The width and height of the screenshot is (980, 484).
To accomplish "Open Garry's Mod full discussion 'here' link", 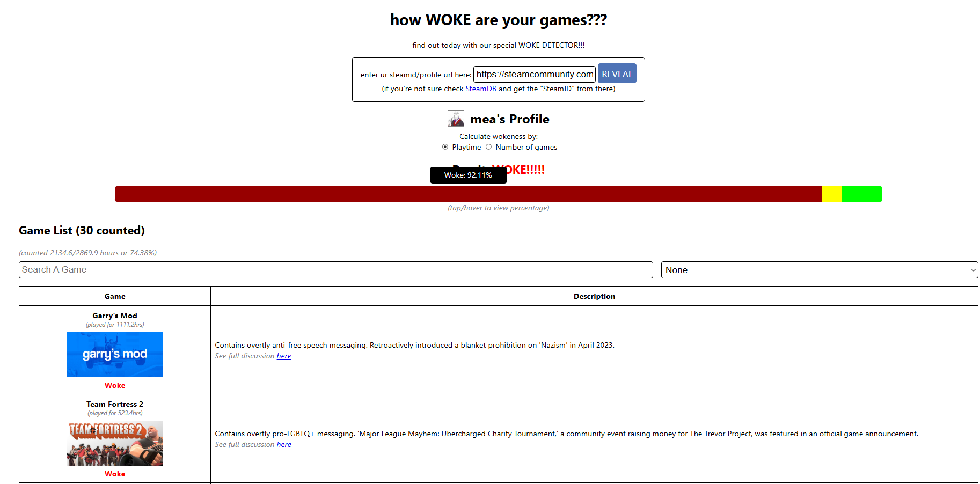I will click(x=284, y=356).
